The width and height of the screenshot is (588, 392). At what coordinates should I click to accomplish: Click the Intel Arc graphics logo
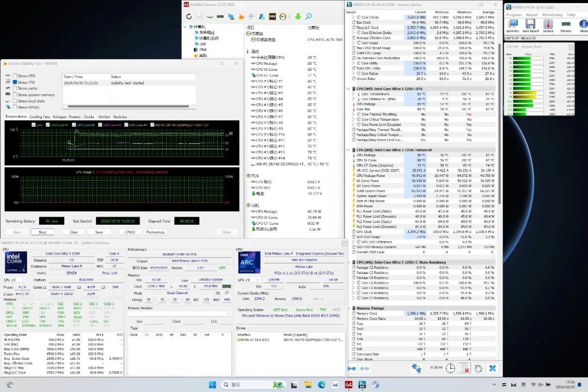(x=249, y=262)
